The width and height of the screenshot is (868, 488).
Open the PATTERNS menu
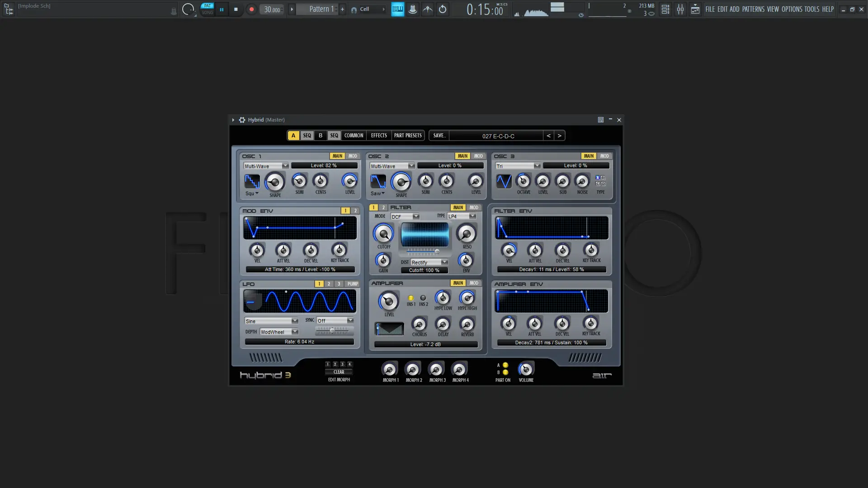point(753,9)
